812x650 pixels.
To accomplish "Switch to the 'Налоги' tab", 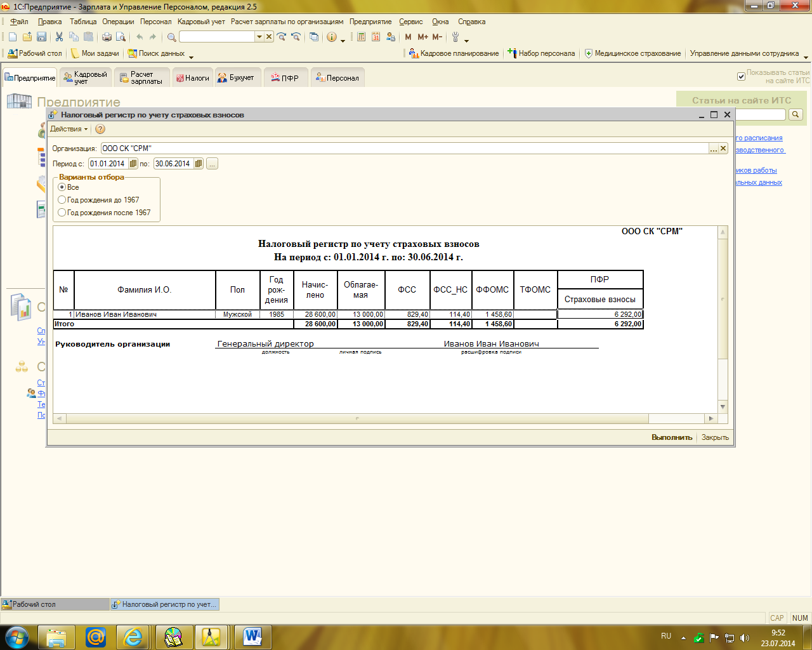I will (193, 78).
